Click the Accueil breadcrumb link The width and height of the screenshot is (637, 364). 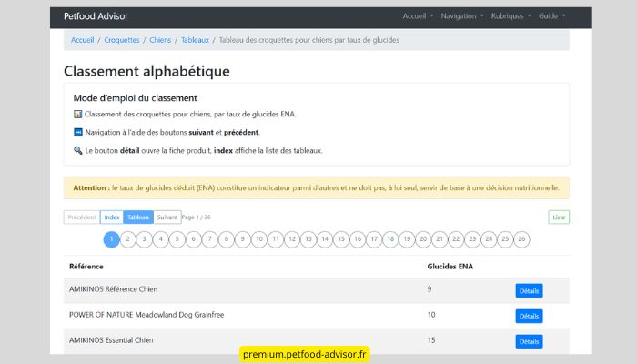coord(83,40)
